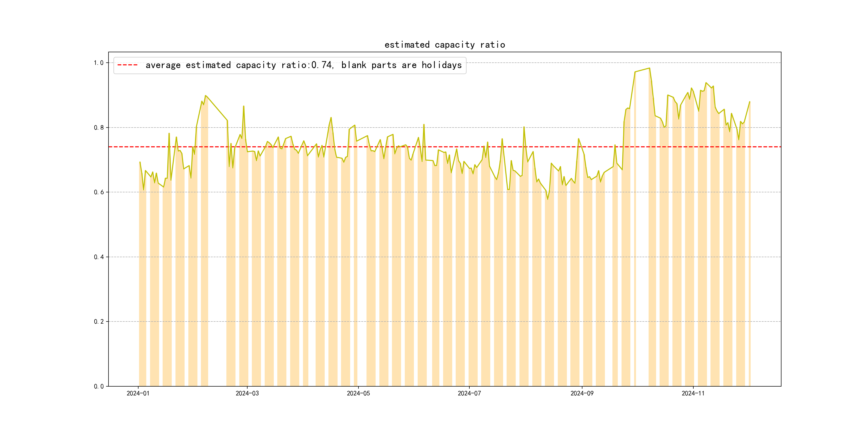Click the highest peak of the line in October
This screenshot has width=868, height=434.
[649, 68]
